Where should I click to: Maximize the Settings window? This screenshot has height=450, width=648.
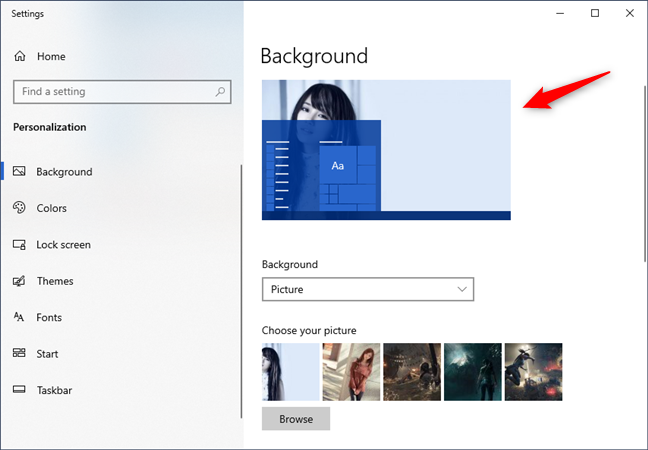595,13
